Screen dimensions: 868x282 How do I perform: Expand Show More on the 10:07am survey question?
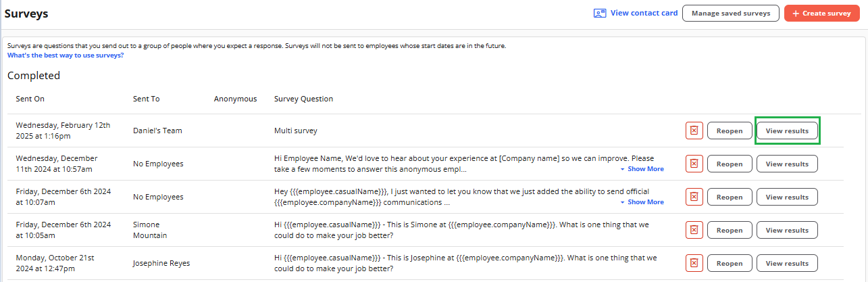click(642, 202)
